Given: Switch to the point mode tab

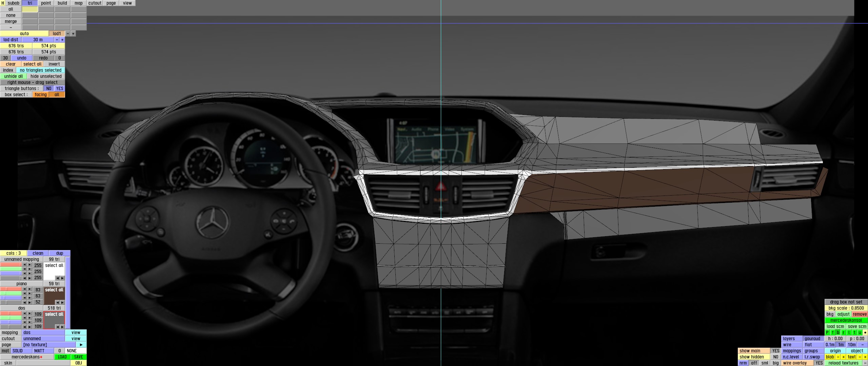Looking at the screenshot, I should (46, 3).
